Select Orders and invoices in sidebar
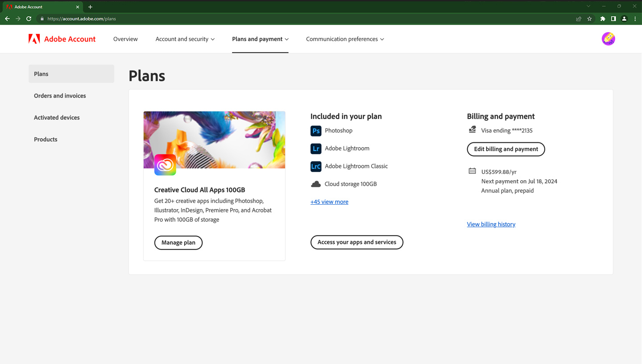Viewport: 642px width, 364px height. click(60, 95)
